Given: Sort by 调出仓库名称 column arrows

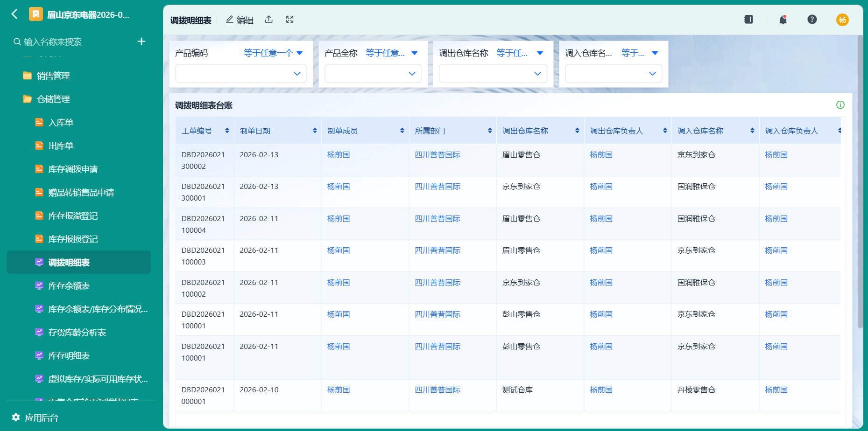Looking at the screenshot, I should 577,131.
